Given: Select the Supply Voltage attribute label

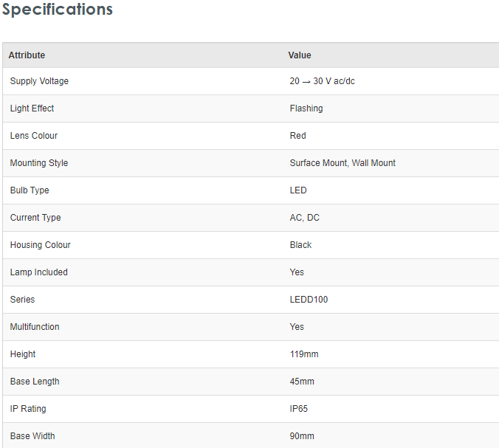Looking at the screenshot, I should (39, 81).
